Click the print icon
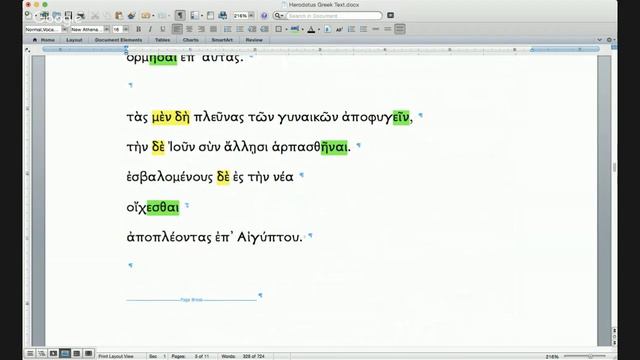The height and width of the screenshot is (360, 640). (81, 16)
